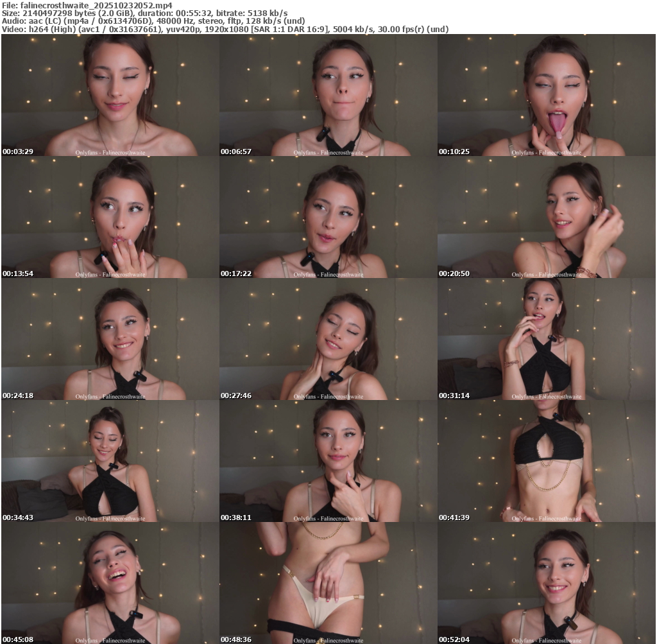Click the watermark text in first thumbnail
This screenshot has width=657, height=644.
[x=110, y=153]
